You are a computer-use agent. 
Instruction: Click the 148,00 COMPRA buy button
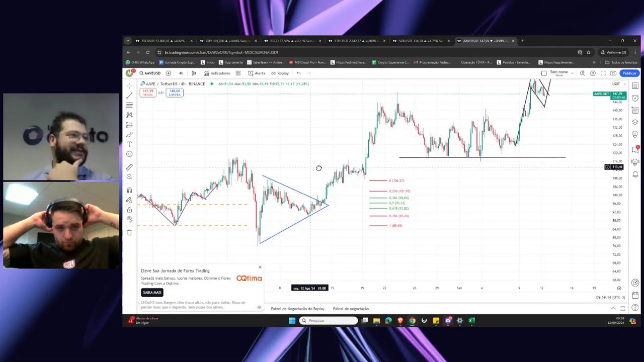pos(175,93)
